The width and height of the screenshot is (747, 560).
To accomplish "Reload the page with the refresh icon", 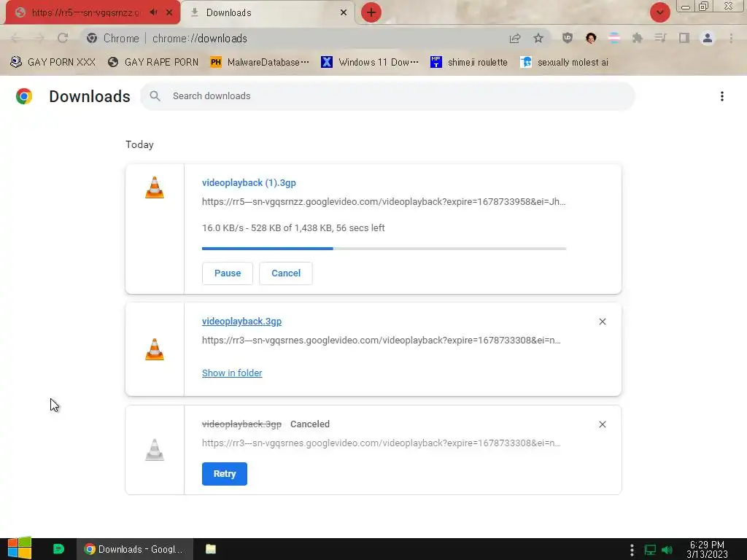I will click(x=63, y=38).
